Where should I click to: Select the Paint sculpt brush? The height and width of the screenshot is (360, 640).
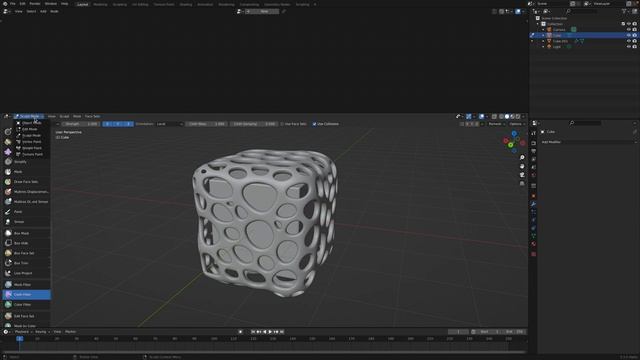27,211
